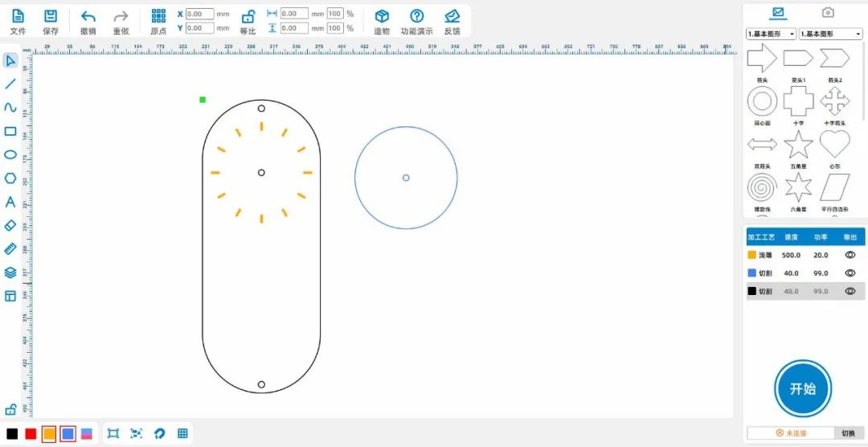Screen dimensions: 868x447
Task: Click the undo arrow icon
Action: click(x=88, y=17)
